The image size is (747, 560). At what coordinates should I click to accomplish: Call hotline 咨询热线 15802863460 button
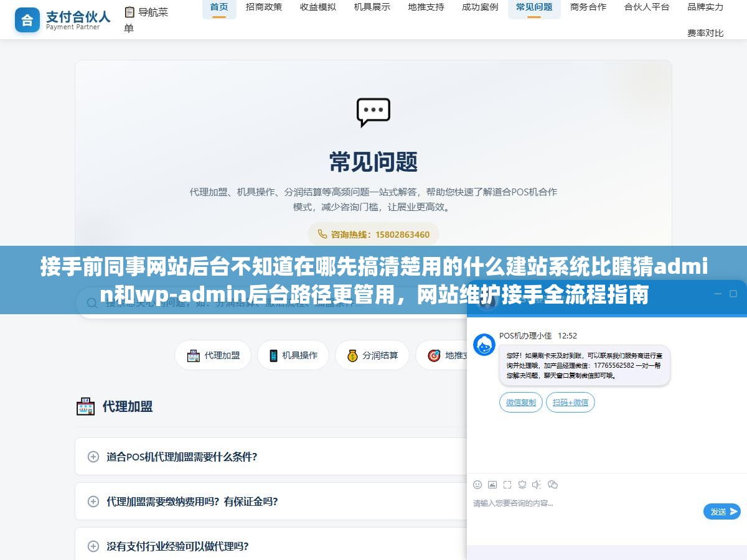pos(374,235)
